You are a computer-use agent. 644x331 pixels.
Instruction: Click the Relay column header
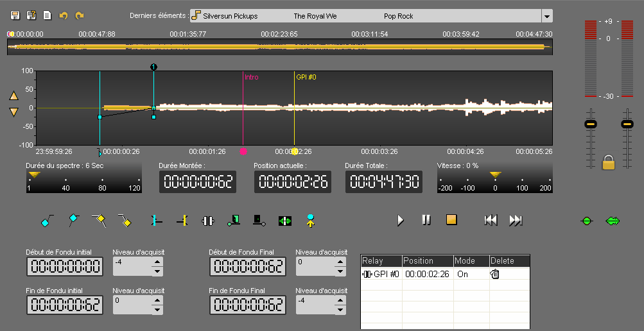click(x=381, y=261)
